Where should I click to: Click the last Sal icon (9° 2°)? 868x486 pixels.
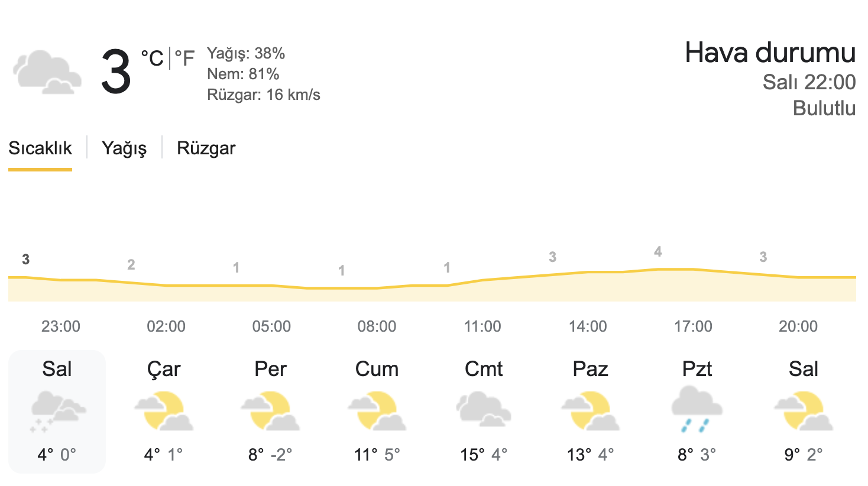803,411
